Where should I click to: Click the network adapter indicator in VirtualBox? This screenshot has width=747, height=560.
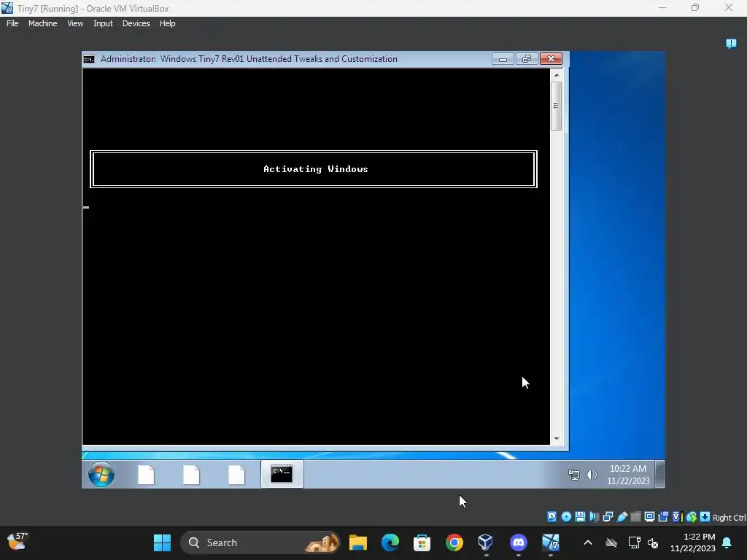(608, 517)
